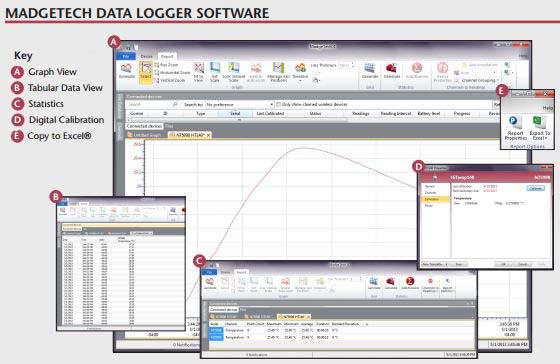Switch to the Device ribbon tab
Screen dimensions: 560x364
coord(146,56)
